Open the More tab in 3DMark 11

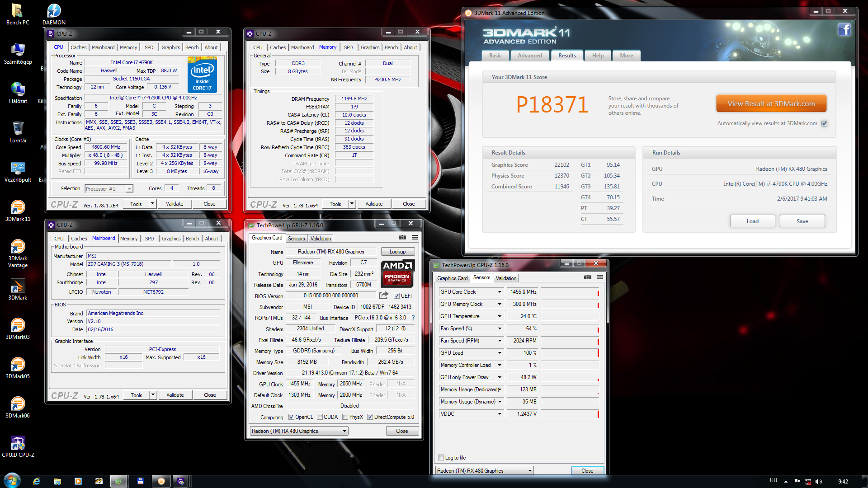pyautogui.click(x=626, y=56)
